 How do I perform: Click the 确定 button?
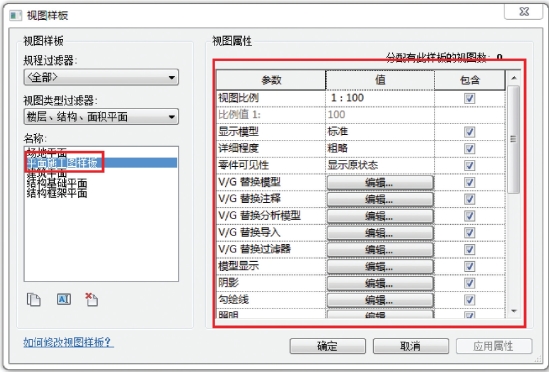[328, 346]
